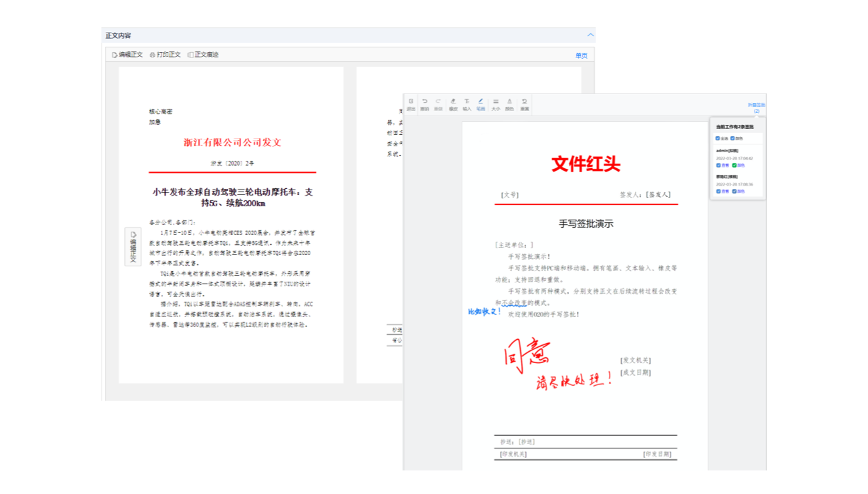Click the redo arrow icon
The image size is (868, 494).
438,104
